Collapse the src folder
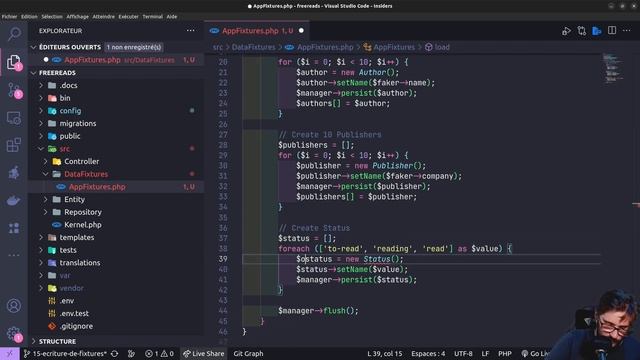 [41, 149]
